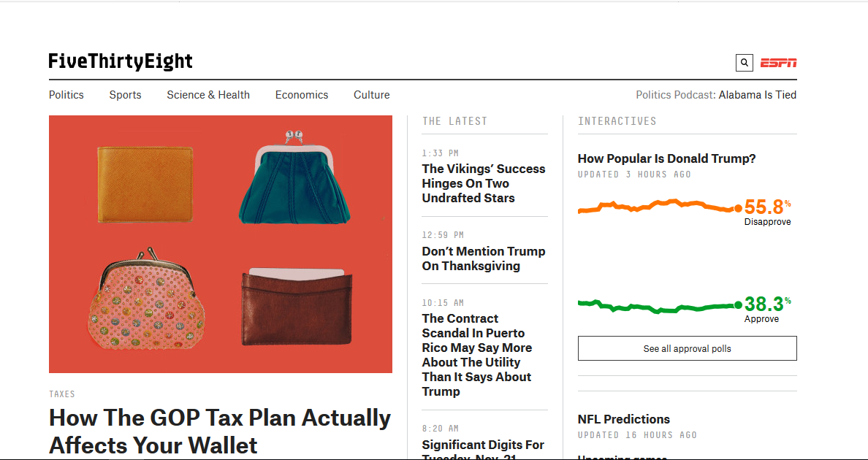Click the green approval trend line
The image size is (868, 460).
click(658, 307)
